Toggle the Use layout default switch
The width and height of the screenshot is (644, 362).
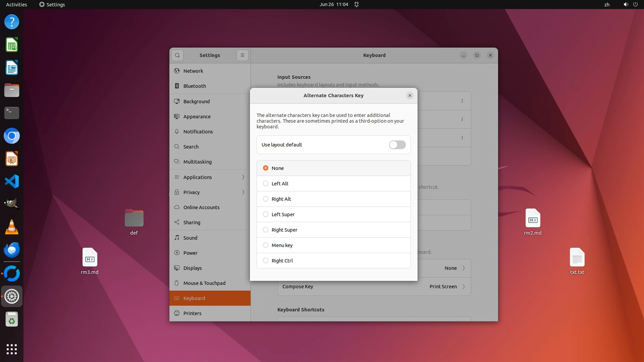tap(397, 145)
